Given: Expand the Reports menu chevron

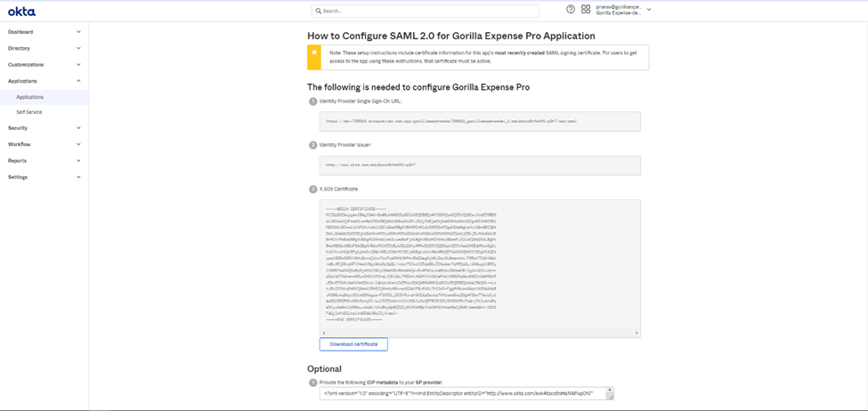Looking at the screenshot, I should coord(78,160).
